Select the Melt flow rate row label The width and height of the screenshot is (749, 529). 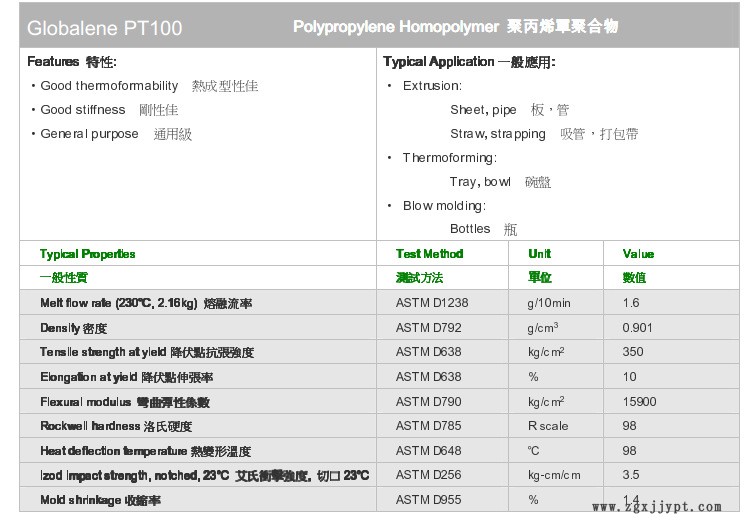(x=146, y=303)
